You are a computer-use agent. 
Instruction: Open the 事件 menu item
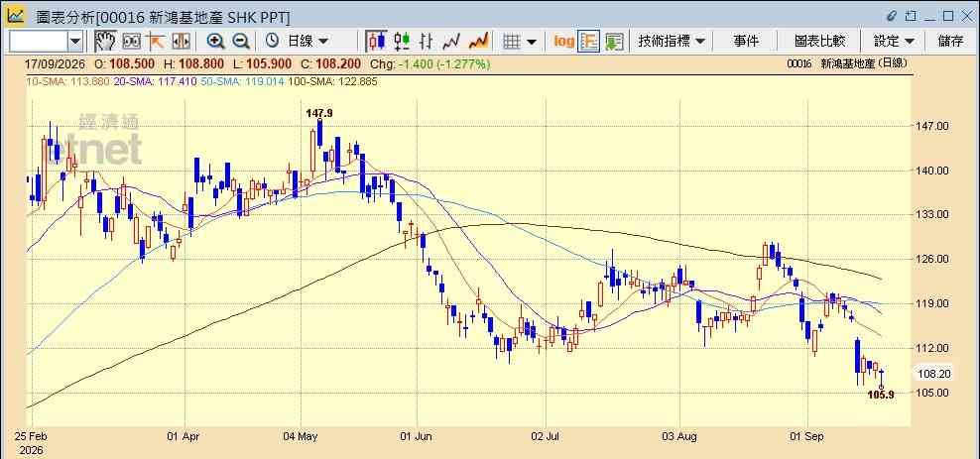click(746, 42)
